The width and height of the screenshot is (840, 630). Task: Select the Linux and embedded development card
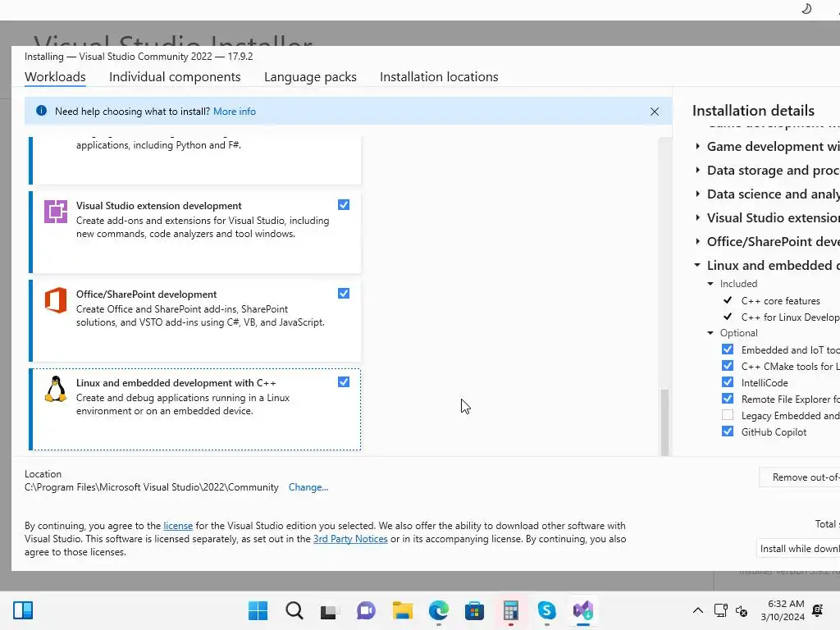click(x=195, y=409)
